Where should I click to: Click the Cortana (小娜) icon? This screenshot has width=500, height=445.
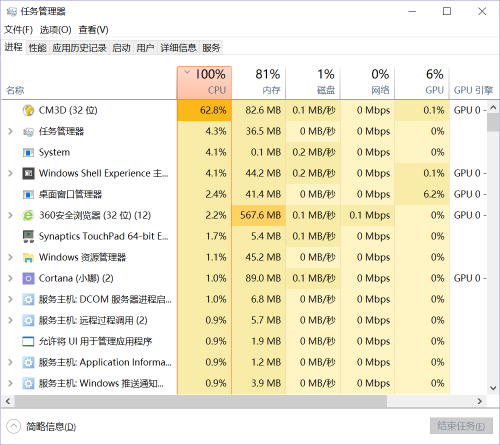point(28,278)
